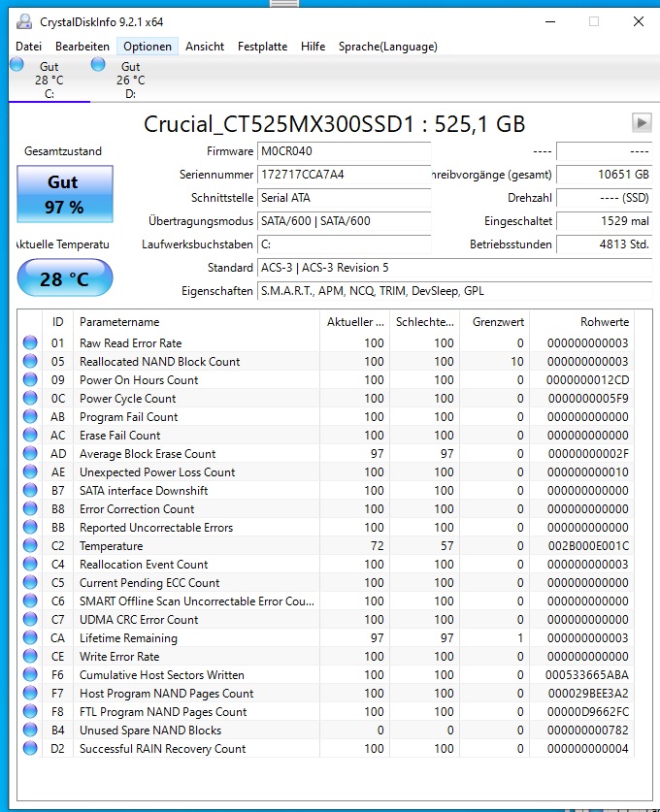Click the Standard ACS-3 field

coord(454,268)
